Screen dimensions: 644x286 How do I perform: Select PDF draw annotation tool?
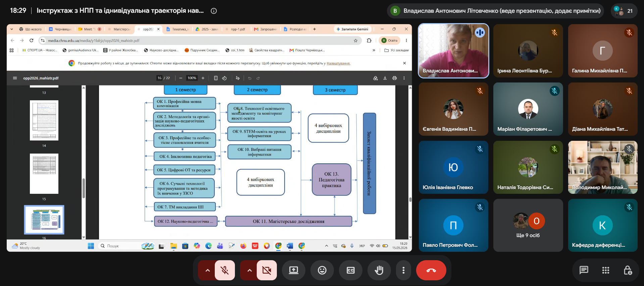[x=238, y=78]
